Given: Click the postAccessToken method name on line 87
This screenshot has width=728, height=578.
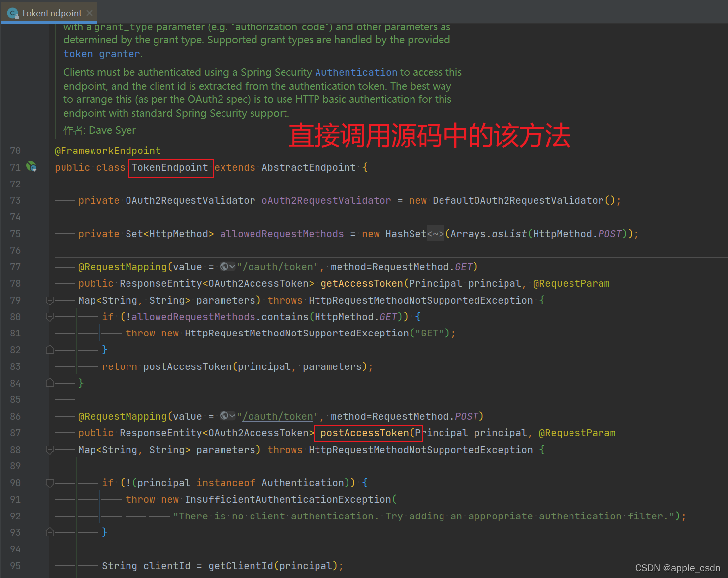Looking at the screenshot, I should click(x=365, y=433).
